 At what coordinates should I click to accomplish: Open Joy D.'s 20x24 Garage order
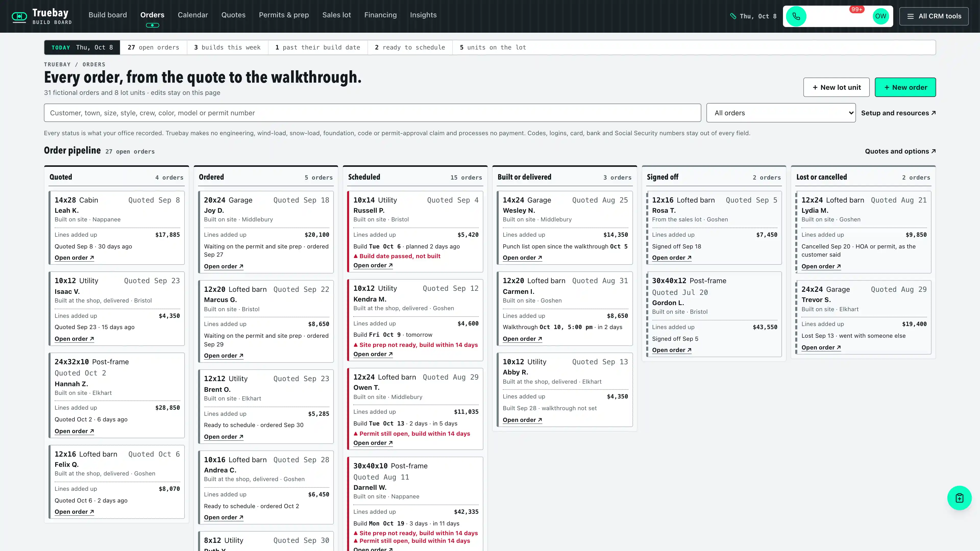[223, 267]
